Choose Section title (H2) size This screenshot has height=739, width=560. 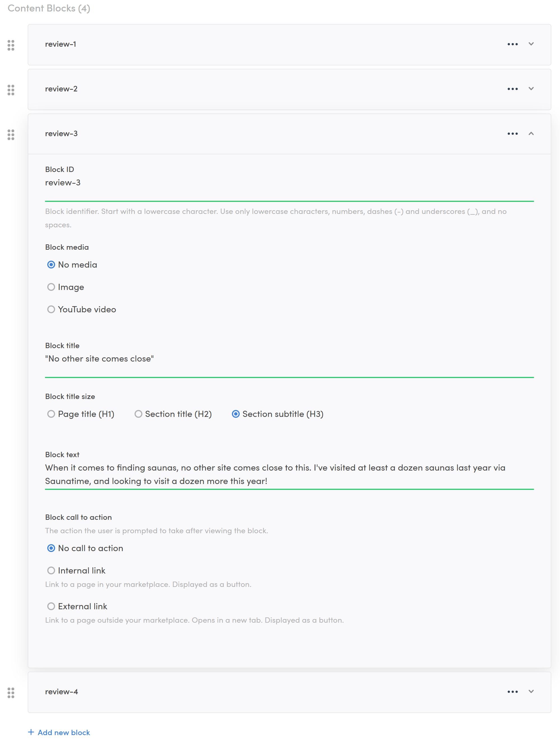coord(138,414)
